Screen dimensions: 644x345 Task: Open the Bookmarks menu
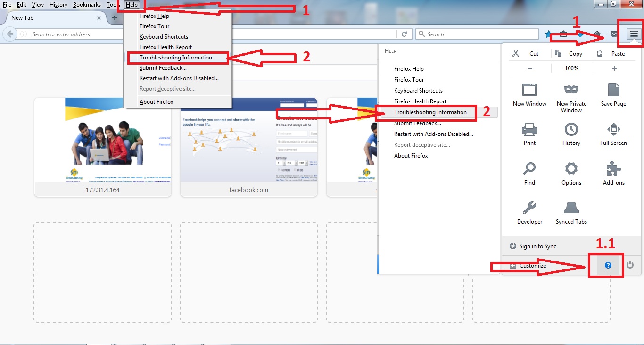pyautogui.click(x=87, y=5)
